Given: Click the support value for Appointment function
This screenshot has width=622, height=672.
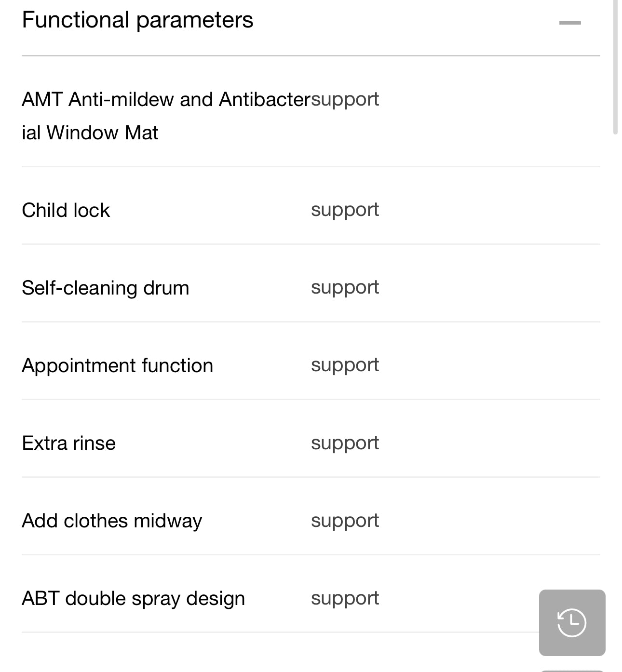Looking at the screenshot, I should [x=345, y=365].
